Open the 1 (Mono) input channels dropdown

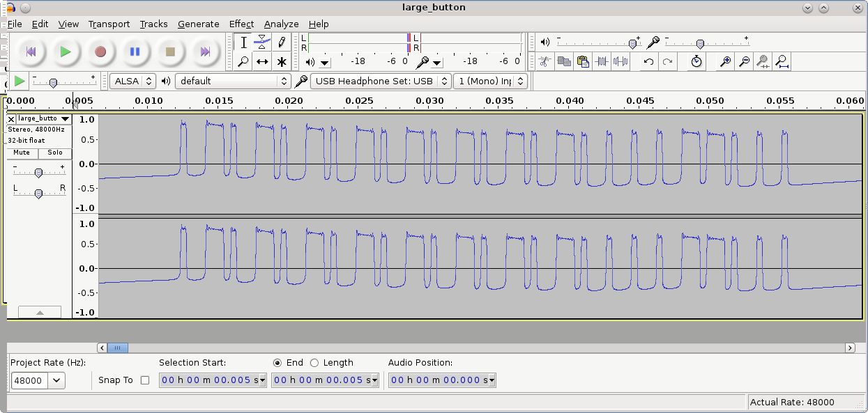click(490, 81)
